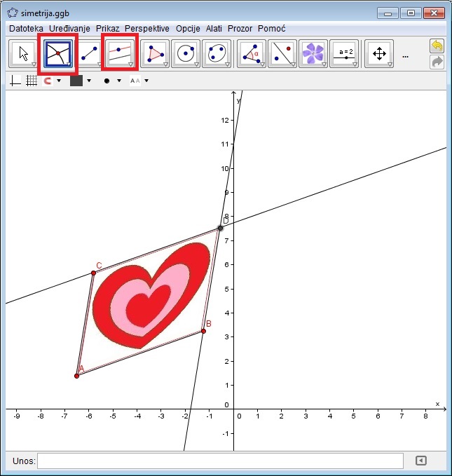The height and width of the screenshot is (476, 452).
Task: Click the Redo gray arrow
Action: coord(437,62)
